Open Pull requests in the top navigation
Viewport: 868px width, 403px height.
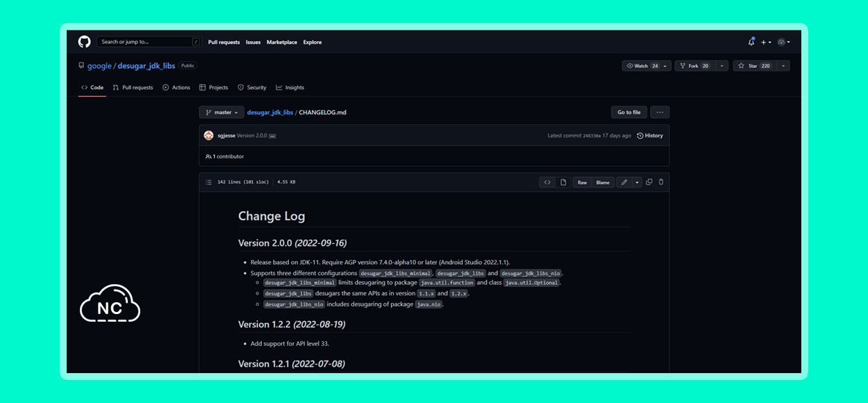coord(224,42)
